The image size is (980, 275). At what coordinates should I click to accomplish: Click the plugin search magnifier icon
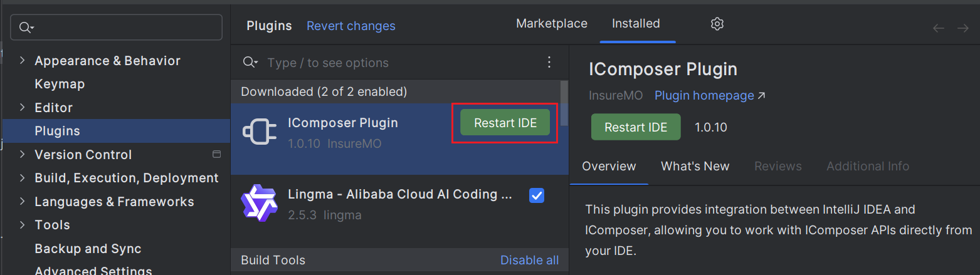click(x=250, y=62)
